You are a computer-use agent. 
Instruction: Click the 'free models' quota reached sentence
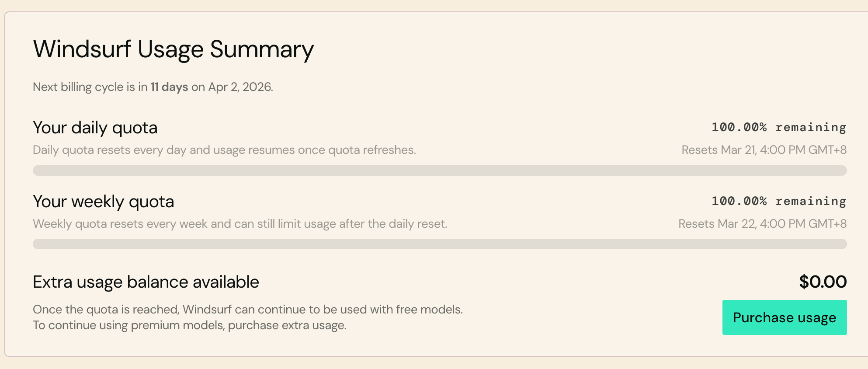coord(248,310)
